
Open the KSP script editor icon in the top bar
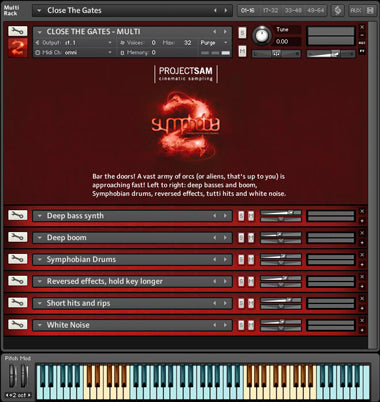338,10
